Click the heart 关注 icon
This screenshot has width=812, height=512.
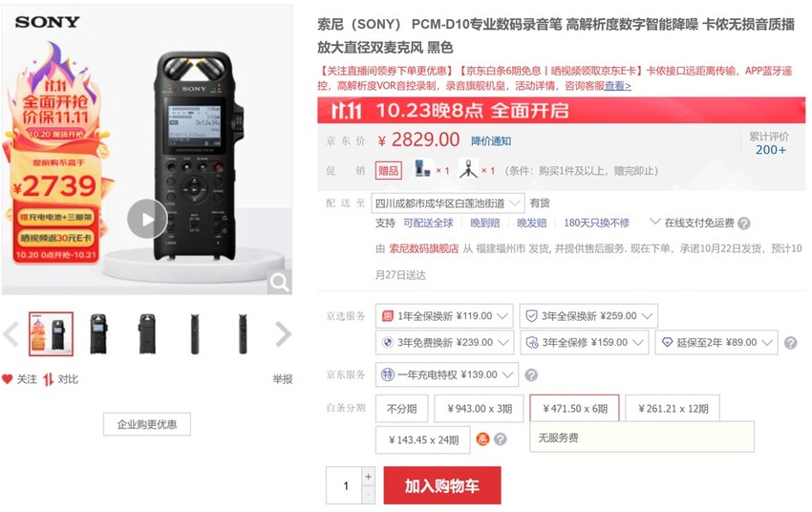[7, 379]
